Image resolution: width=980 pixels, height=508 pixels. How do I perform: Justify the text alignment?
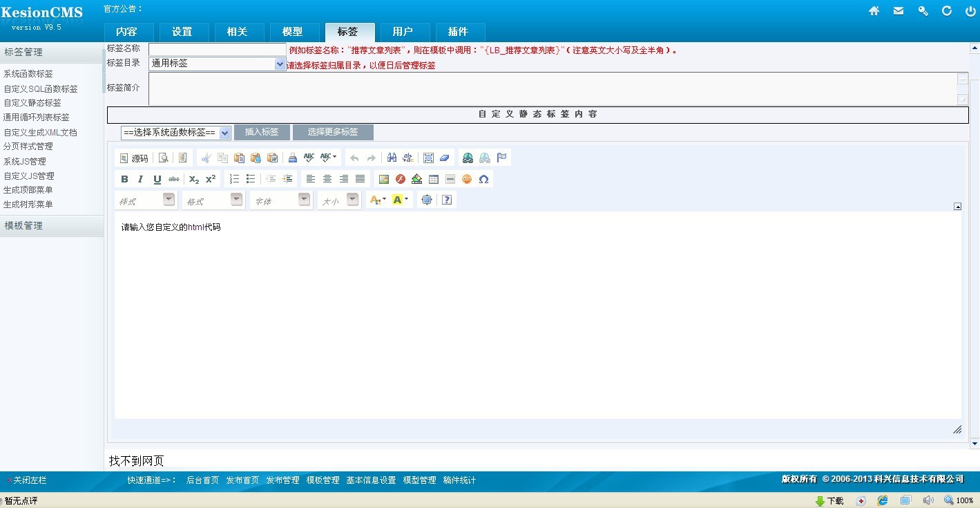tap(360, 179)
